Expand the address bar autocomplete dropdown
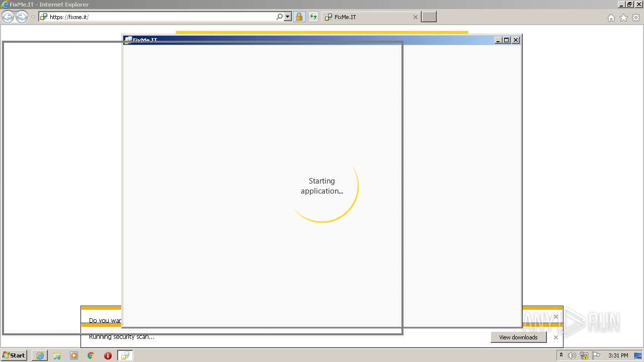 [x=288, y=17]
